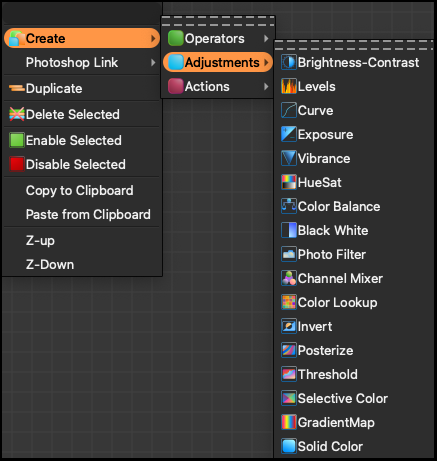Choose Disable Selected from context menu

point(82,164)
